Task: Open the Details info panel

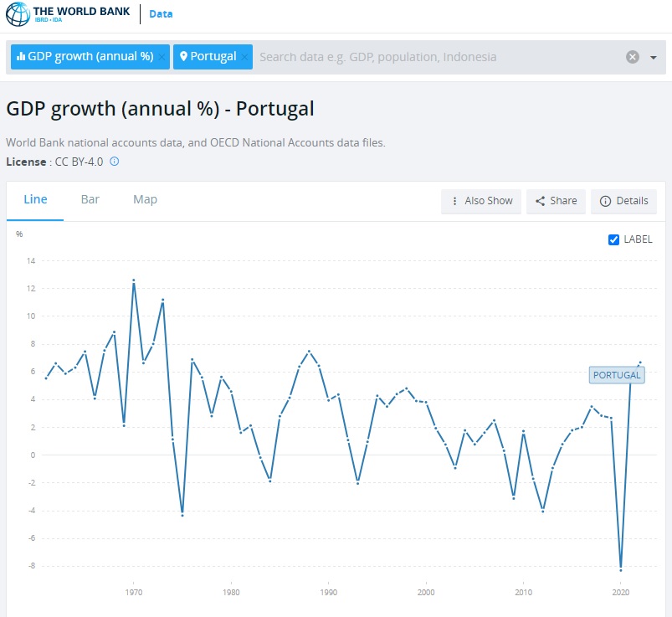Action: [x=624, y=201]
